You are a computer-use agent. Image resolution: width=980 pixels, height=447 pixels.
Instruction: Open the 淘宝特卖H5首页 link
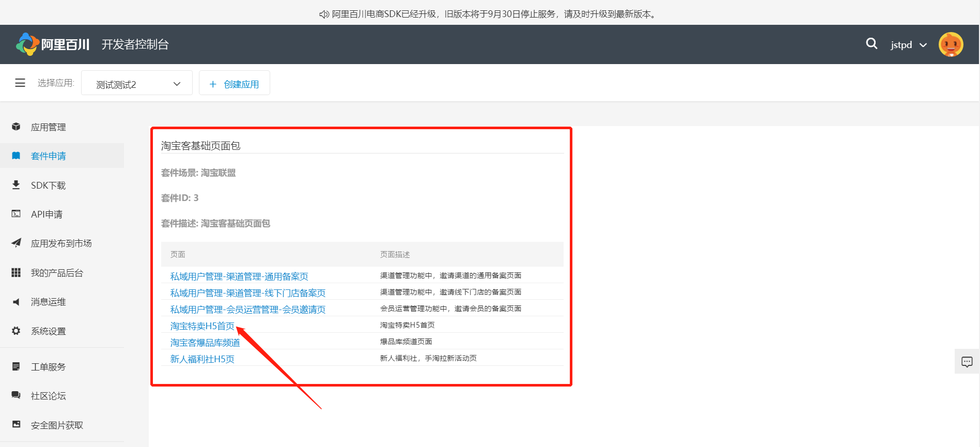point(203,326)
